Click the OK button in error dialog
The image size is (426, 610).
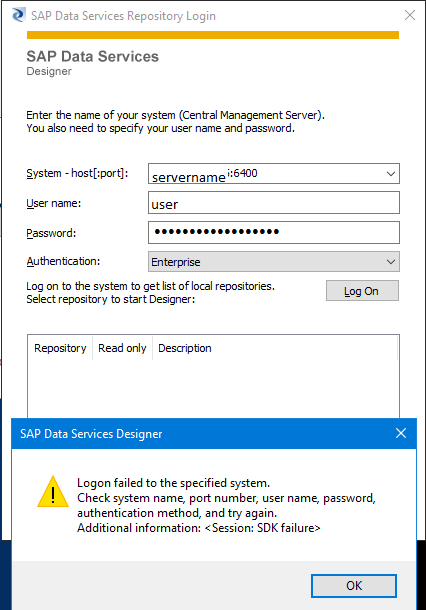(354, 585)
